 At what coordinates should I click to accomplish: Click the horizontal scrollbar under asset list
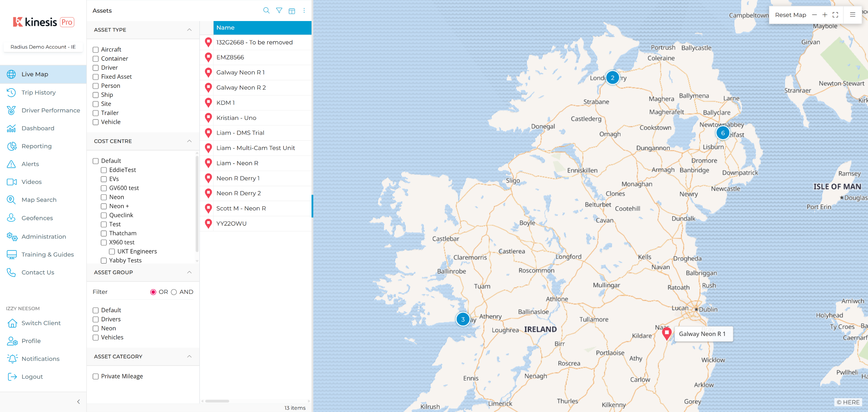pos(217,401)
